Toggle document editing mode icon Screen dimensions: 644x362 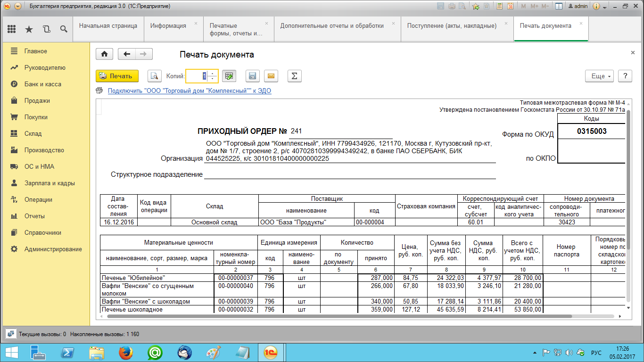click(229, 76)
